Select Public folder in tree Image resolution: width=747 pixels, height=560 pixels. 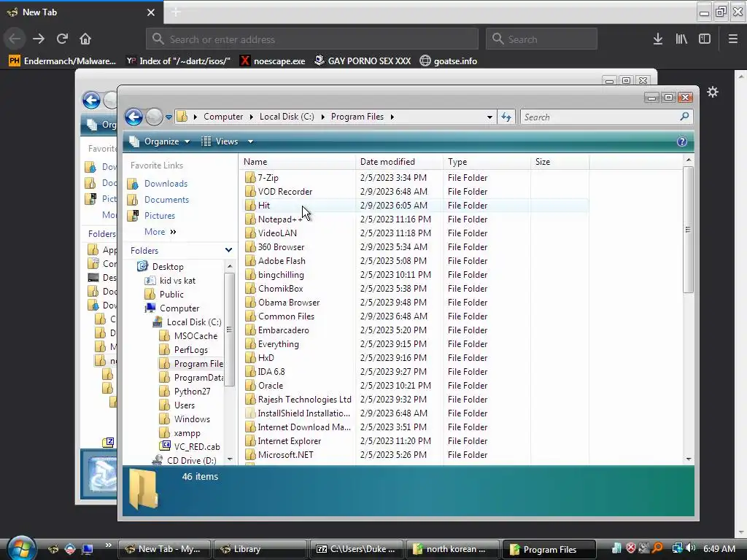pos(171,295)
